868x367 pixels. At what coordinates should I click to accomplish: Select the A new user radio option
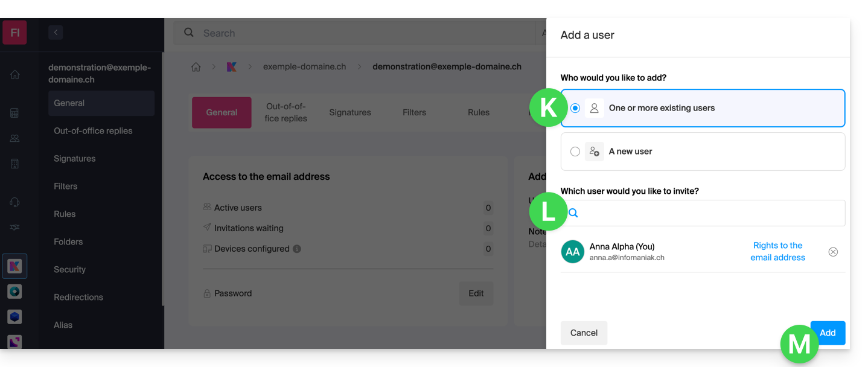[x=575, y=152]
